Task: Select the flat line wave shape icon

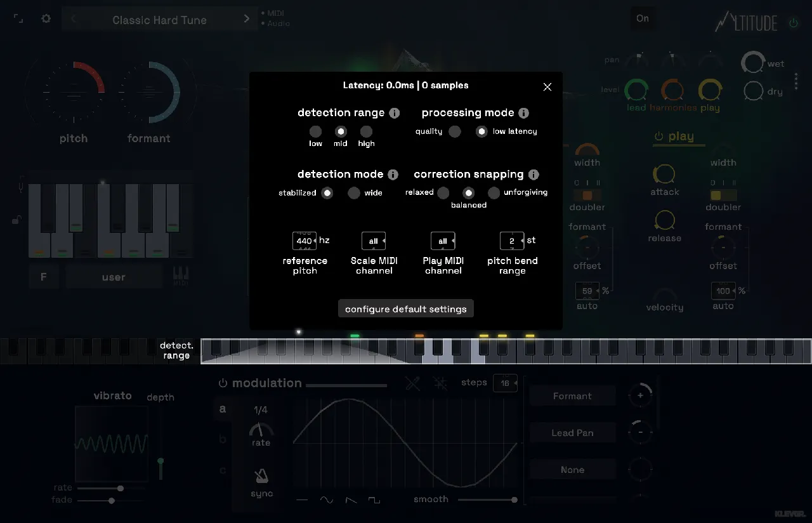Action: (x=302, y=500)
